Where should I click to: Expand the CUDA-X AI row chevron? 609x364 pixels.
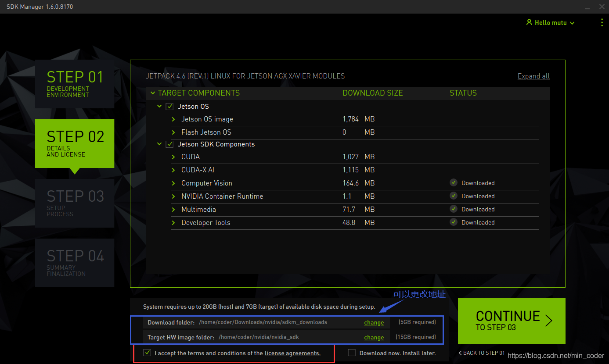(x=174, y=170)
